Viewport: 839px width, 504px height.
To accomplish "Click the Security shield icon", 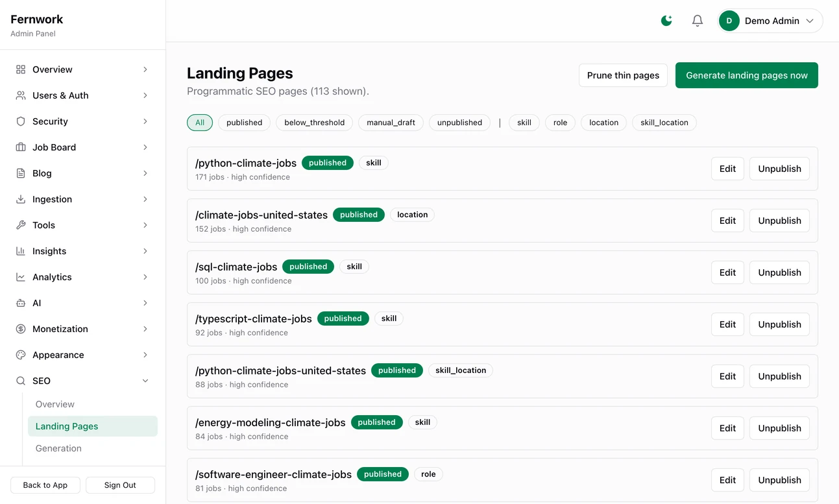I will point(21,121).
